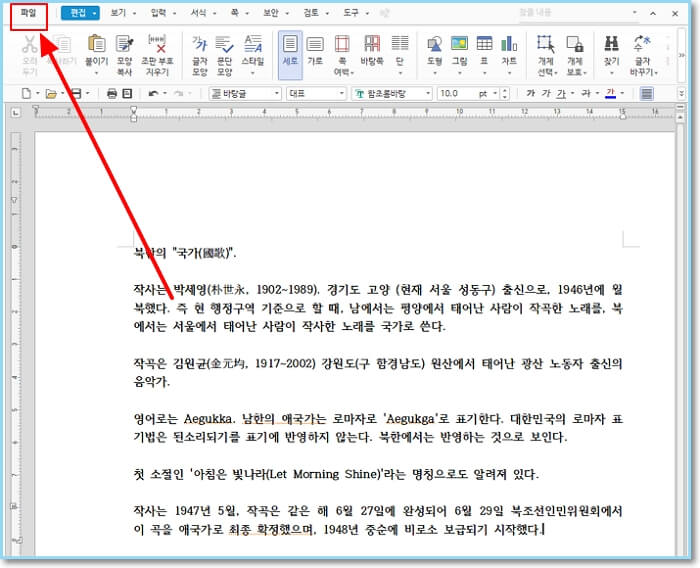Collapse the ribbon with the up chevron
This screenshot has width=700, height=568.
click(x=653, y=13)
